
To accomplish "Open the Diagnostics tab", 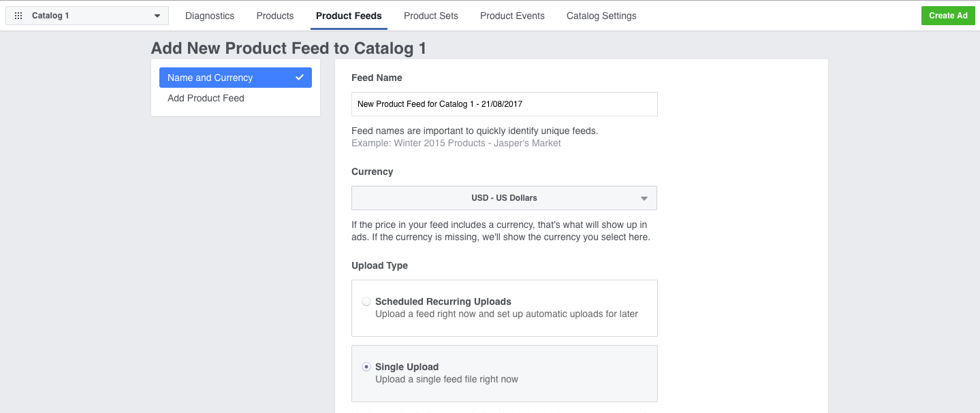I will pos(210,16).
